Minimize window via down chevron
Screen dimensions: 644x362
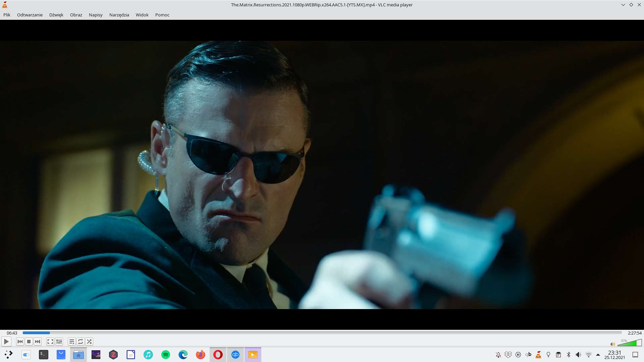point(623,5)
